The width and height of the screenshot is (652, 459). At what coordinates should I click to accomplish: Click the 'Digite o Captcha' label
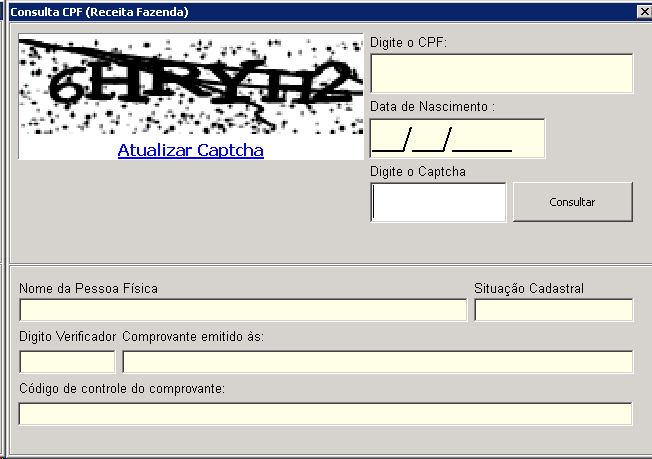point(418,172)
